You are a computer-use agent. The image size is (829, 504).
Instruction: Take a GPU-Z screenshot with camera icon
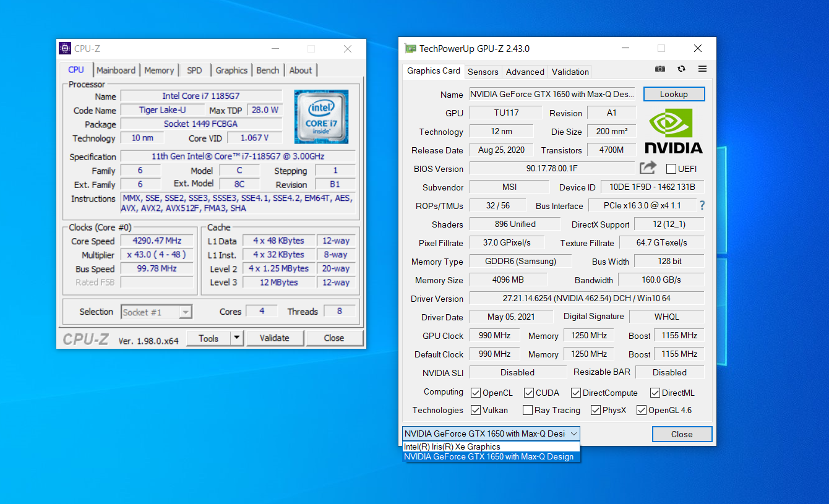661,69
